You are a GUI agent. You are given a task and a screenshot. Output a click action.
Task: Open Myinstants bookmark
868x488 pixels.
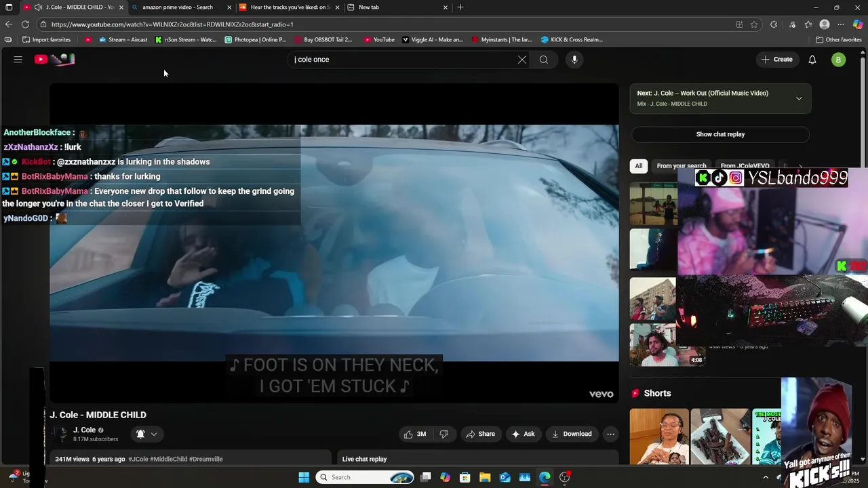(502, 39)
